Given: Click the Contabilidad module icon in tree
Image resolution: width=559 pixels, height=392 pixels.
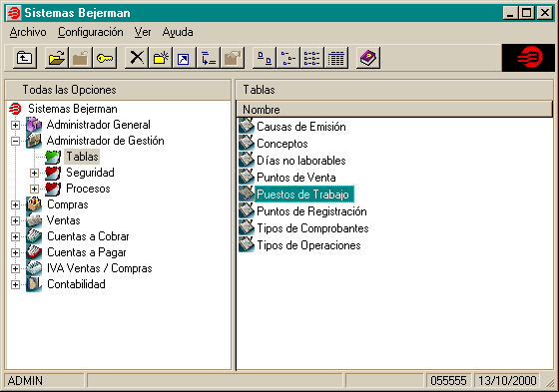Looking at the screenshot, I should [x=34, y=284].
